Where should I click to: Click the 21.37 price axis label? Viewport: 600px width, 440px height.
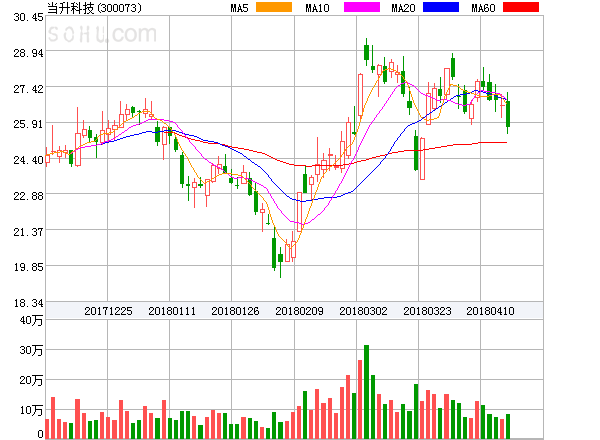[28, 232]
